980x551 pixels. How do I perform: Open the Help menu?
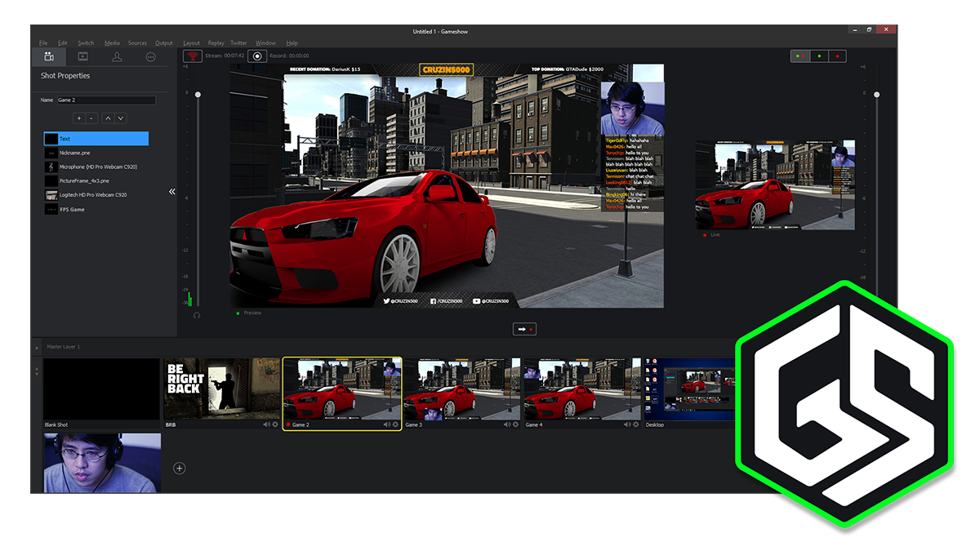click(292, 43)
